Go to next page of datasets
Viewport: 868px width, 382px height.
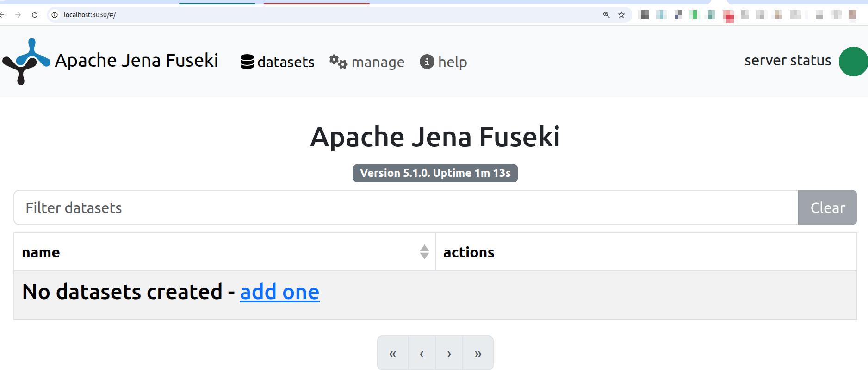coord(449,353)
